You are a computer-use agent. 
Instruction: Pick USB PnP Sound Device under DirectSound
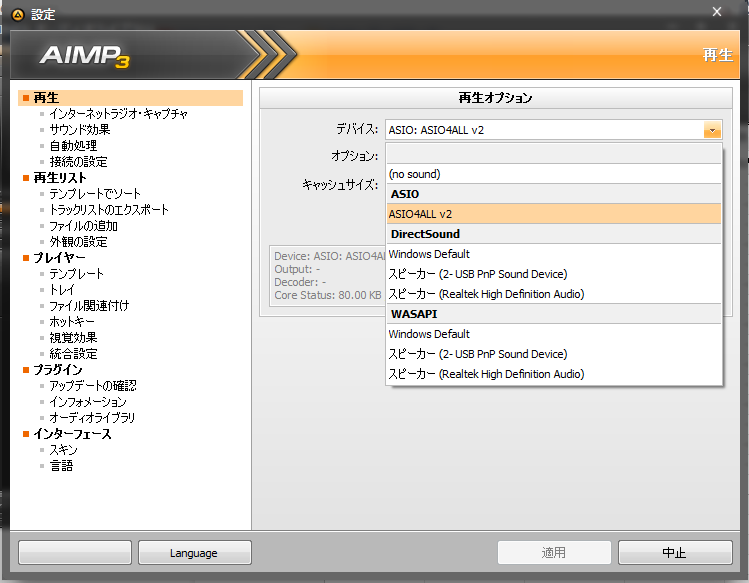[x=554, y=274]
